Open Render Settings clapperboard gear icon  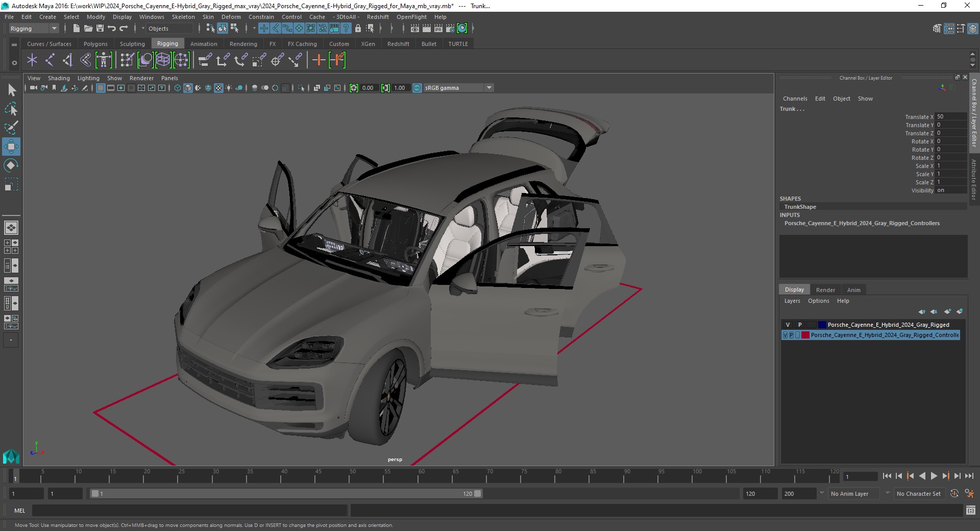pyautogui.click(x=450, y=29)
